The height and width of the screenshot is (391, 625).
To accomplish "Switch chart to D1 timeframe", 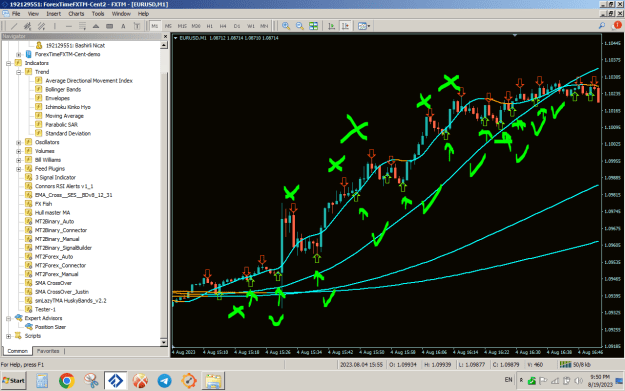I will point(237,26).
